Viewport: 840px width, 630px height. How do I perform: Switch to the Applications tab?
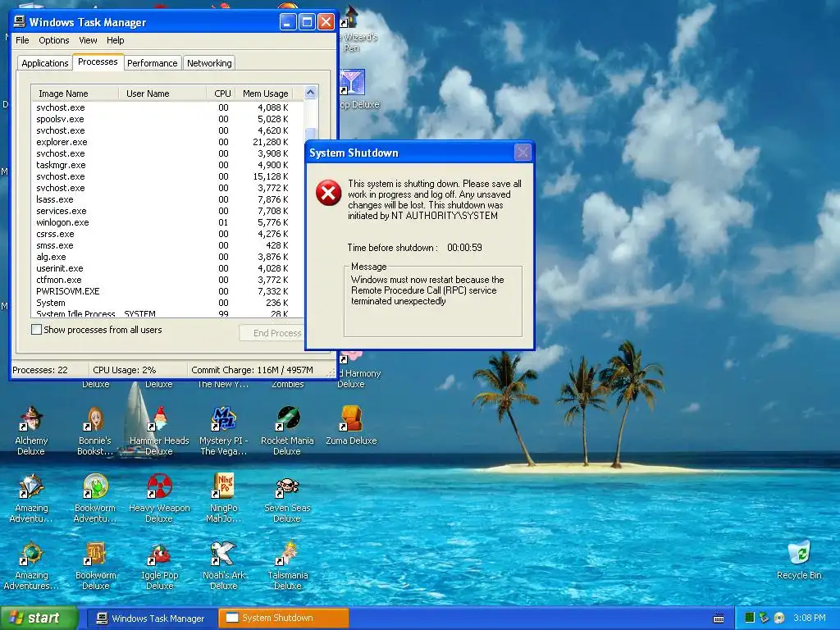pos(45,63)
